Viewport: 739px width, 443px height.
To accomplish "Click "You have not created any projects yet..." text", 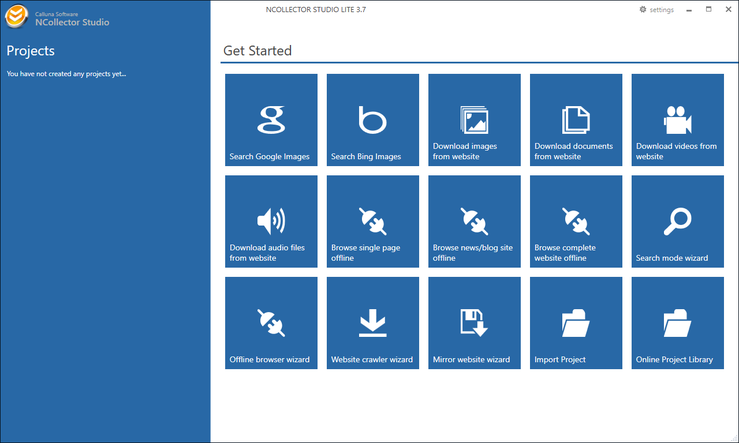I will (x=66, y=74).
